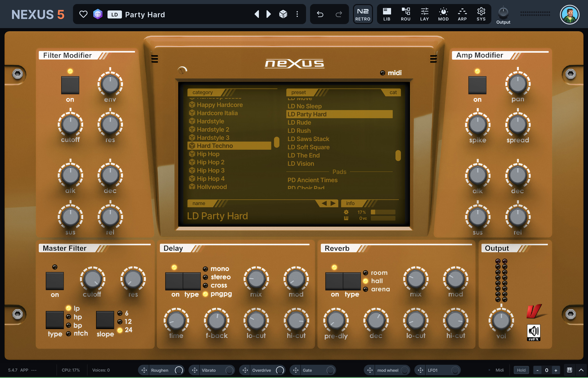Open the three-dot preset menu
This screenshot has width=588, height=378.
(x=297, y=14)
